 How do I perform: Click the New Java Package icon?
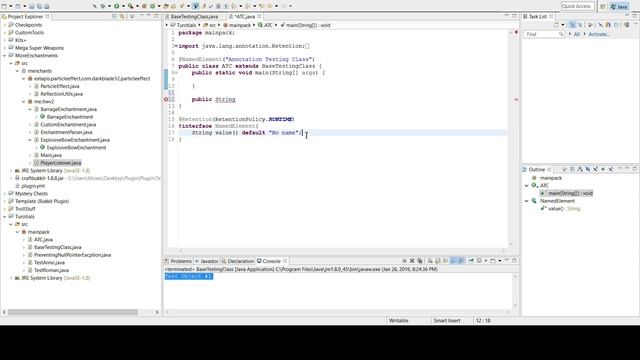point(144,6)
